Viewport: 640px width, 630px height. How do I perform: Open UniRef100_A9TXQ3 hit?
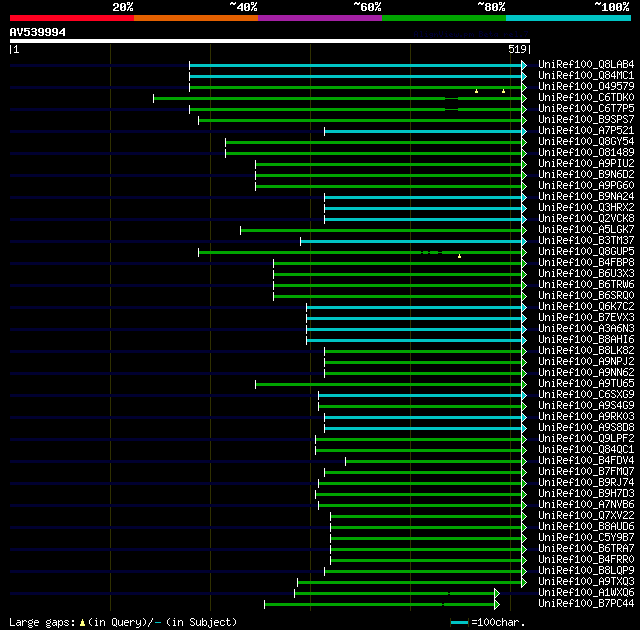(x=586, y=582)
